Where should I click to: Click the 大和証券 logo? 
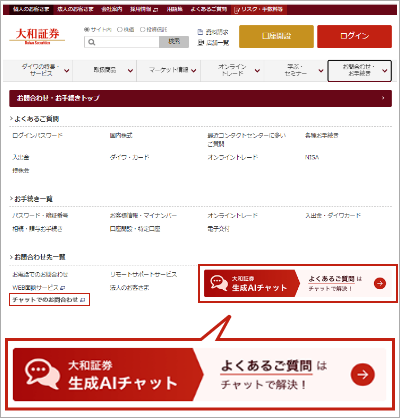37,36
